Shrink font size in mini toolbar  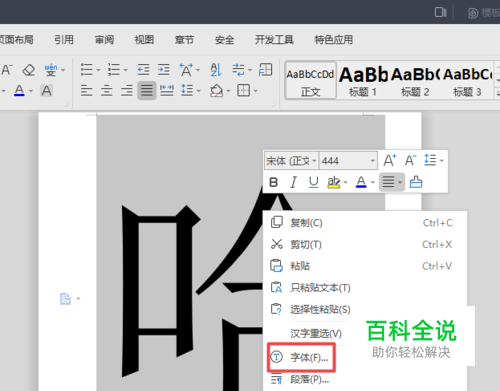tap(411, 161)
